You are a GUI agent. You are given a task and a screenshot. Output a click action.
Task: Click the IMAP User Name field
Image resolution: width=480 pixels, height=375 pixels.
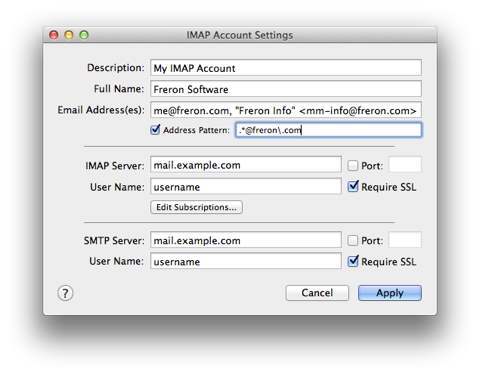pos(246,186)
